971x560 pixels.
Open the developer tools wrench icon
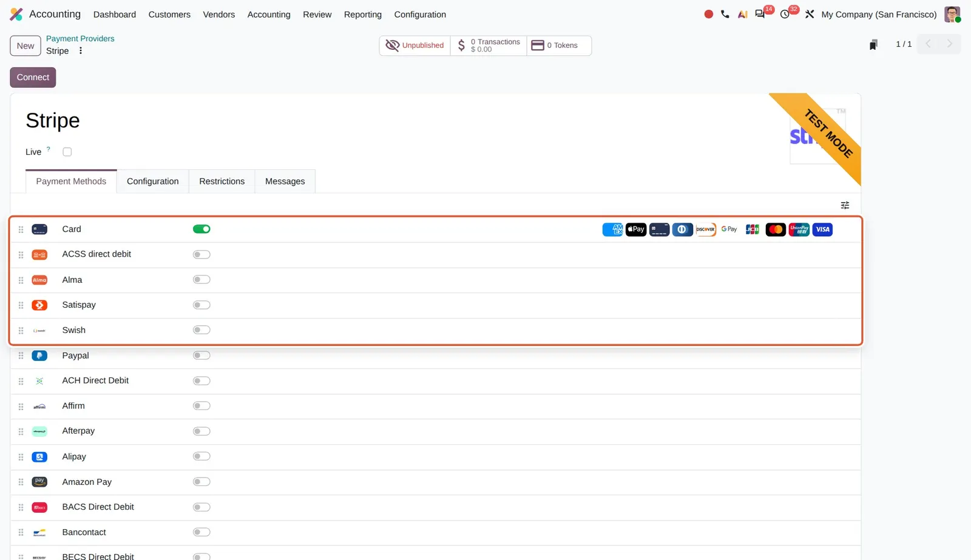[810, 14]
